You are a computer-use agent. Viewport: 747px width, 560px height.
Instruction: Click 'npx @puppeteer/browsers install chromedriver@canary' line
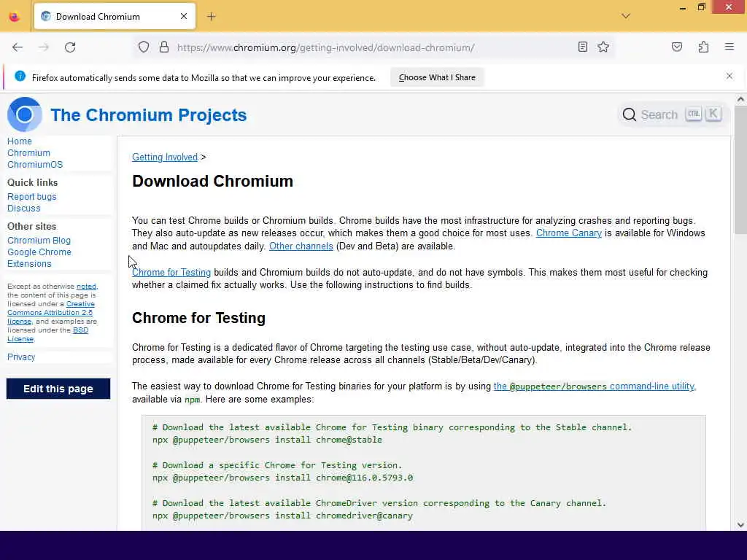[282, 516]
